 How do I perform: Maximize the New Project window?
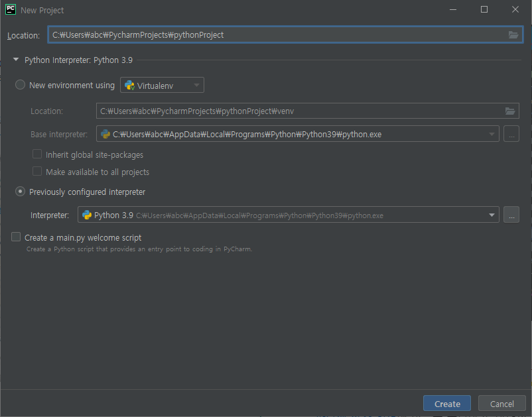tap(484, 9)
